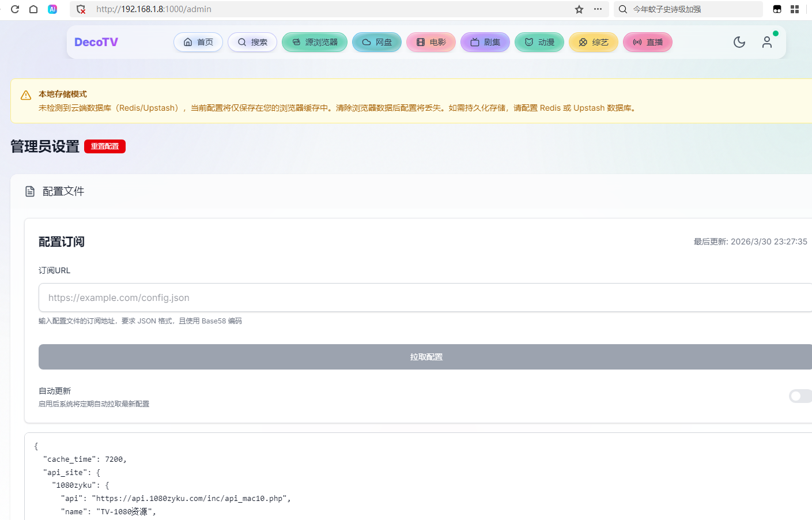The image size is (812, 520).
Task: Click the browser toolbar icon left of the grid
Action: pos(777,9)
